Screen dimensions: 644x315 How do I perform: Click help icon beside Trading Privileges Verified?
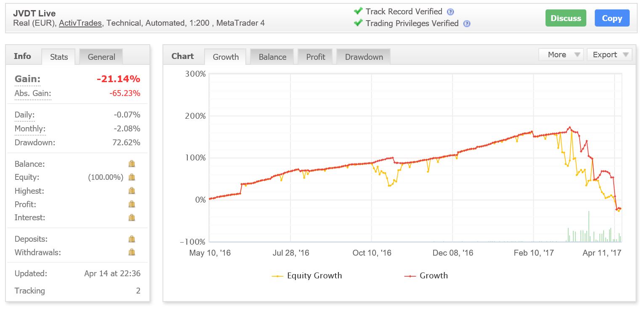coord(466,24)
